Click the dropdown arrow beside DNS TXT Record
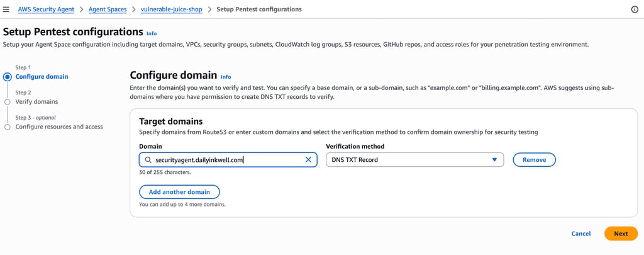This screenshot has width=644, height=255. 495,160
